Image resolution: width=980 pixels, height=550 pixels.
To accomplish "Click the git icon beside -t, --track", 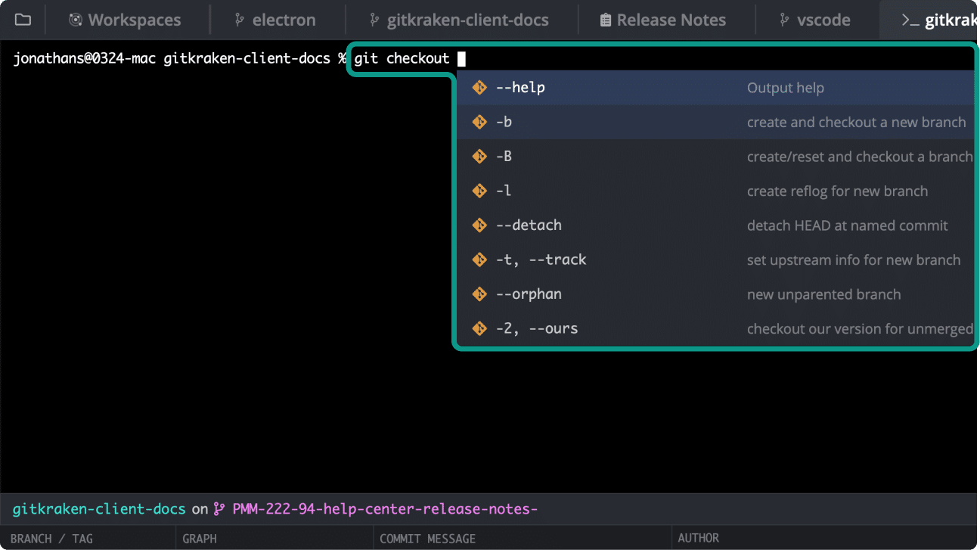I will point(479,259).
